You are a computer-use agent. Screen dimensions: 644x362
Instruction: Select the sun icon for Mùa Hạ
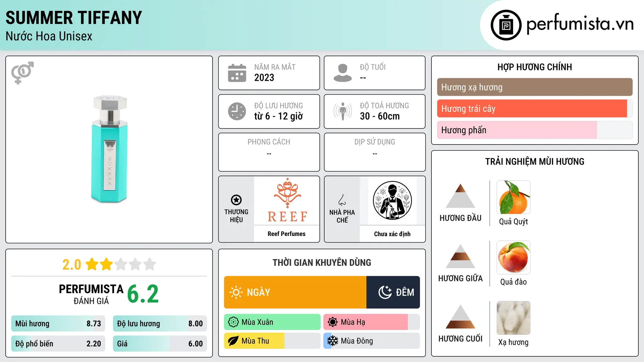[x=333, y=322]
